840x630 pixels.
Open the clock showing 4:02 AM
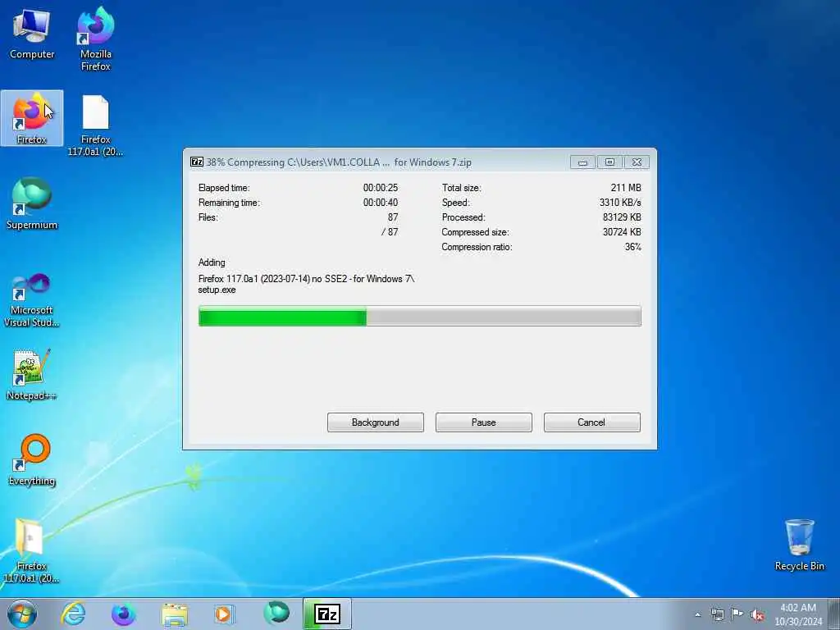click(x=797, y=614)
